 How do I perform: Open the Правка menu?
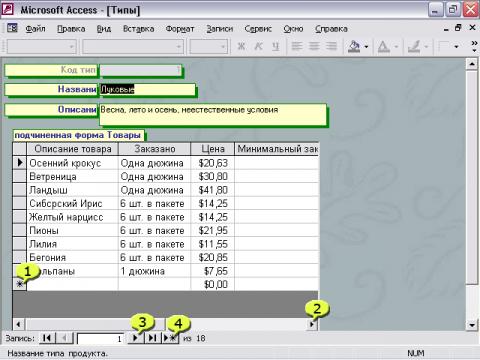(71, 29)
